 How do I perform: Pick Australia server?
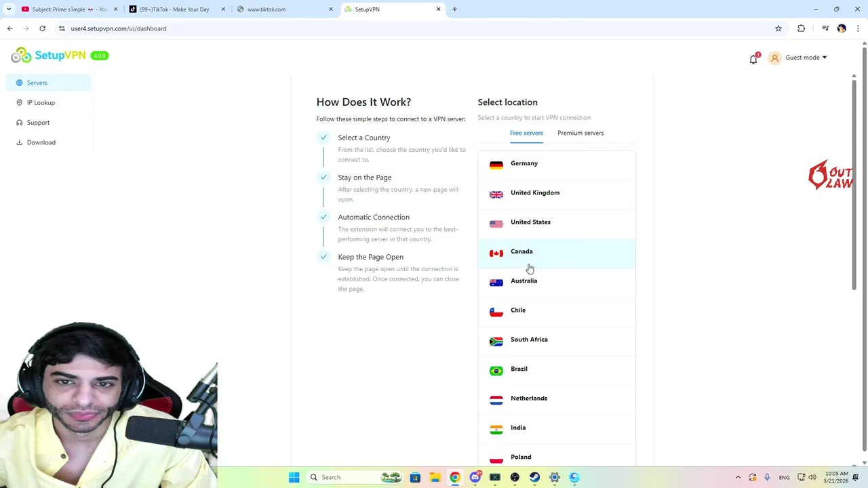(557, 281)
